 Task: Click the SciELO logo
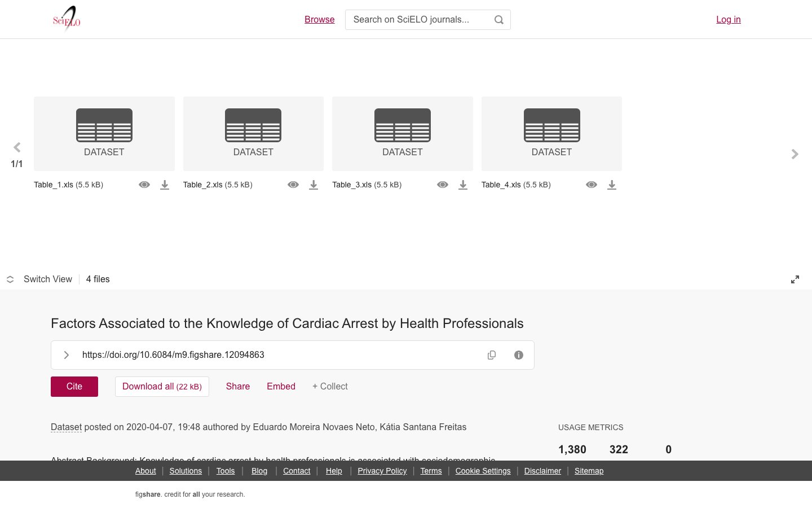point(67,19)
